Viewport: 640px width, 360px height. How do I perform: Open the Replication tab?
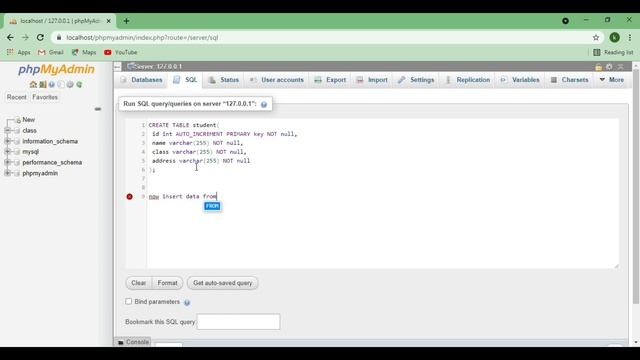pyautogui.click(x=468, y=80)
